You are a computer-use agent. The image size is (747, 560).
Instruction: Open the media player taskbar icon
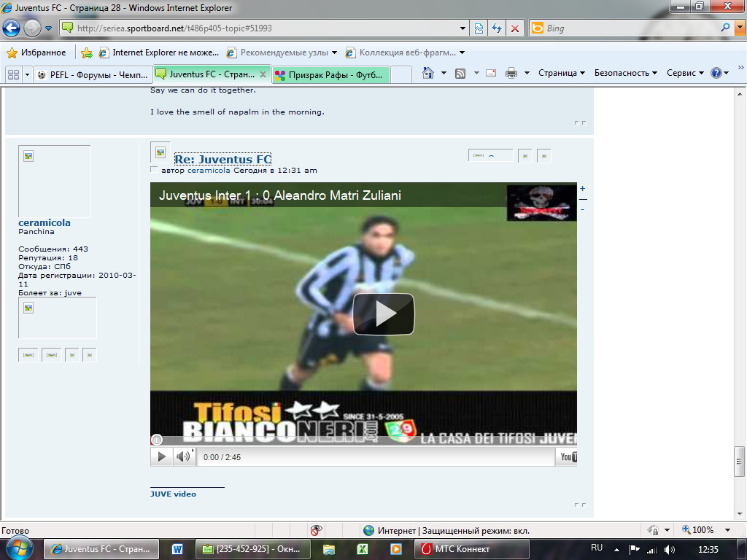tap(395, 549)
